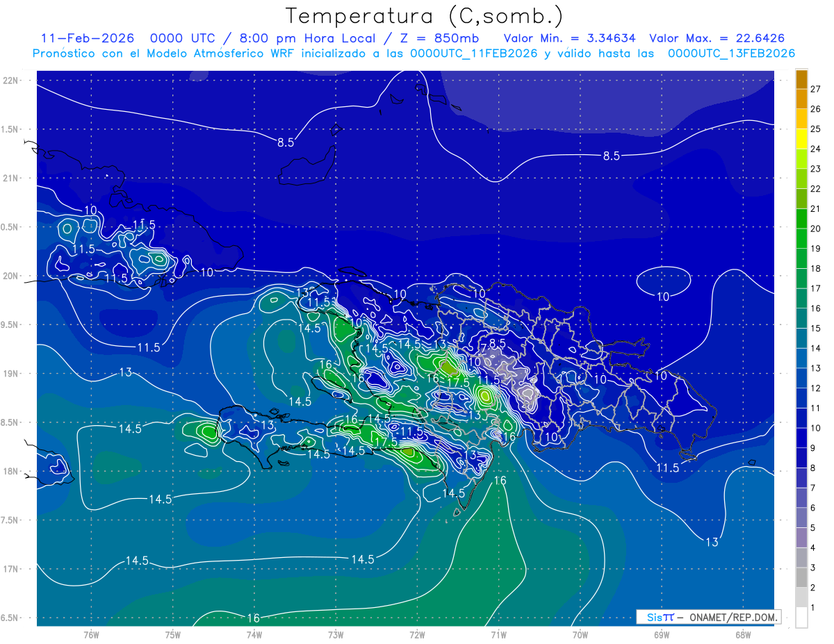Click the lavender swatch between 4 and 5
Image resolution: width=834 pixels, height=644 pixels.
coord(801,538)
